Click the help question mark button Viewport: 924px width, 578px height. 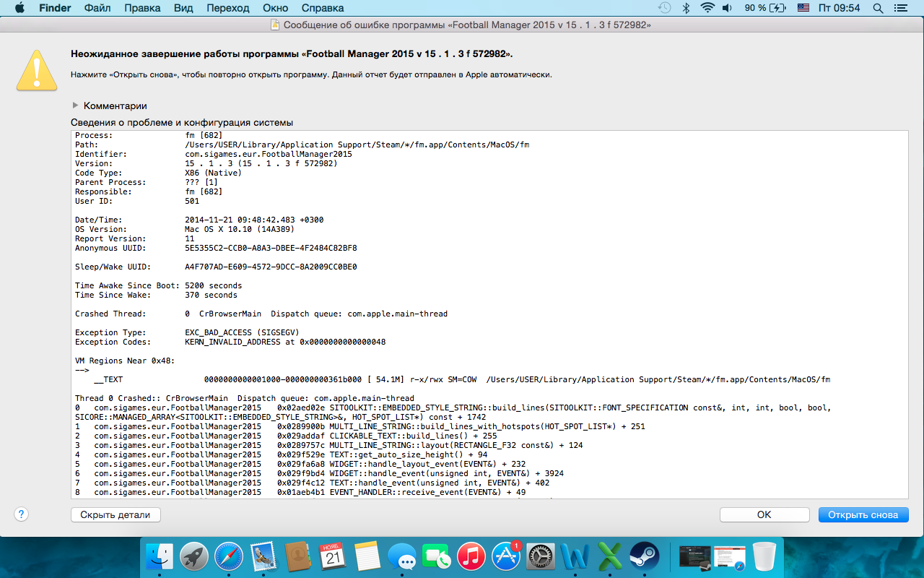[x=21, y=514]
